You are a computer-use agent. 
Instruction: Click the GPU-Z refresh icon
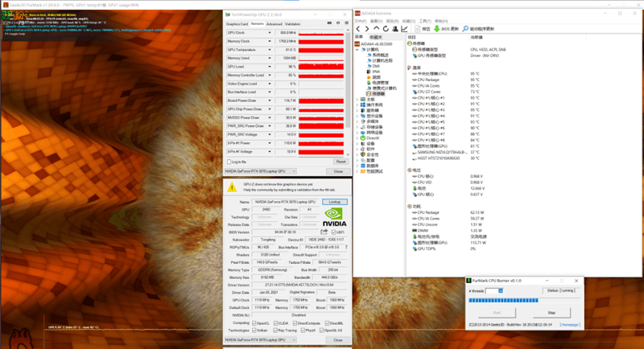338,23
